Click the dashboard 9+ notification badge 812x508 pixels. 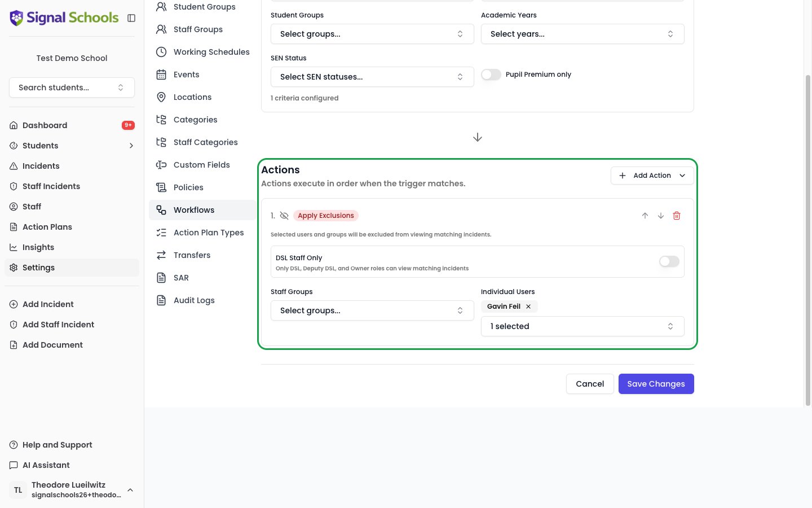pos(128,125)
